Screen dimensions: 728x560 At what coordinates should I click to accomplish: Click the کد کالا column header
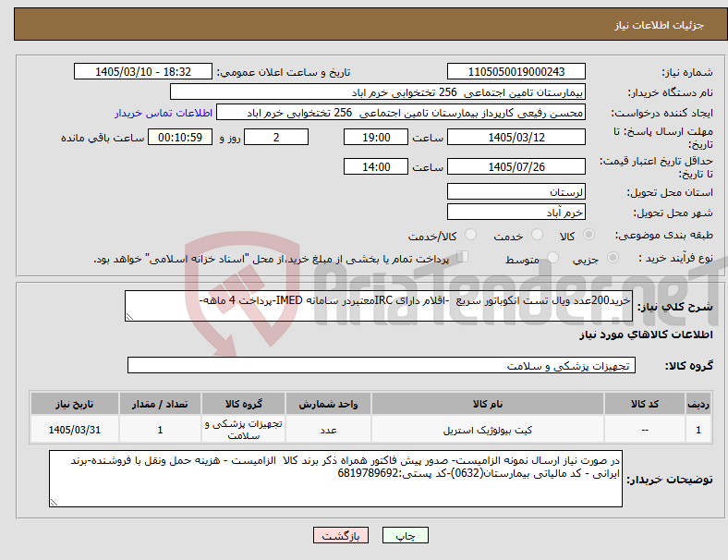click(x=645, y=404)
